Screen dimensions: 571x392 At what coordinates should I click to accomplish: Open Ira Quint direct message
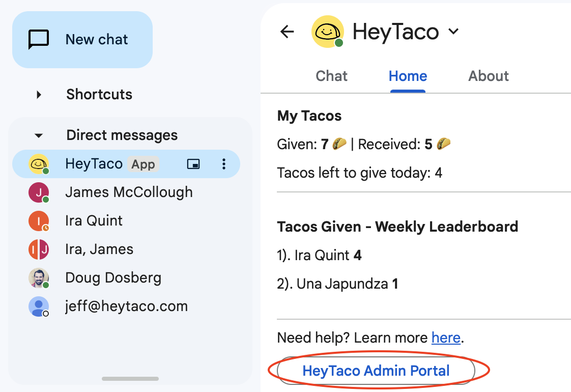click(126, 221)
